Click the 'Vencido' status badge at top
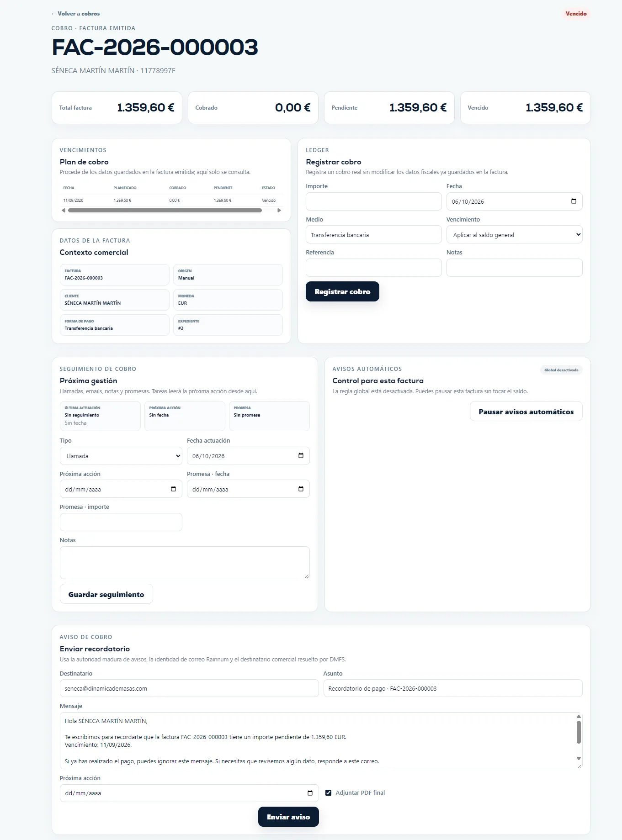The image size is (622, 840). (576, 14)
